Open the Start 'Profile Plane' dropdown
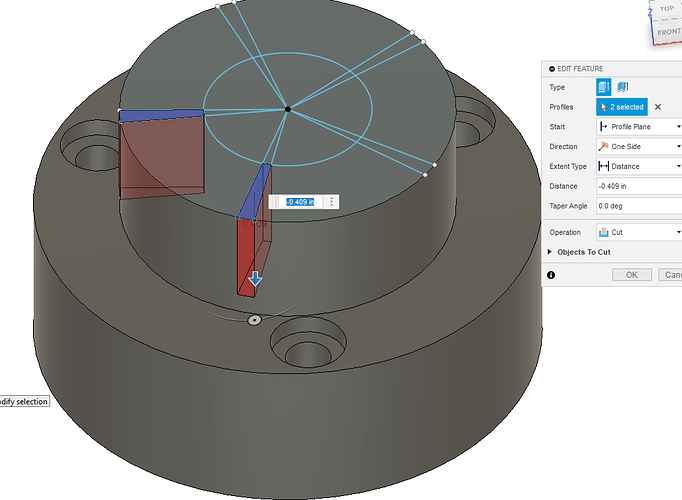Image resolution: width=682 pixels, height=500 pixels. (639, 127)
